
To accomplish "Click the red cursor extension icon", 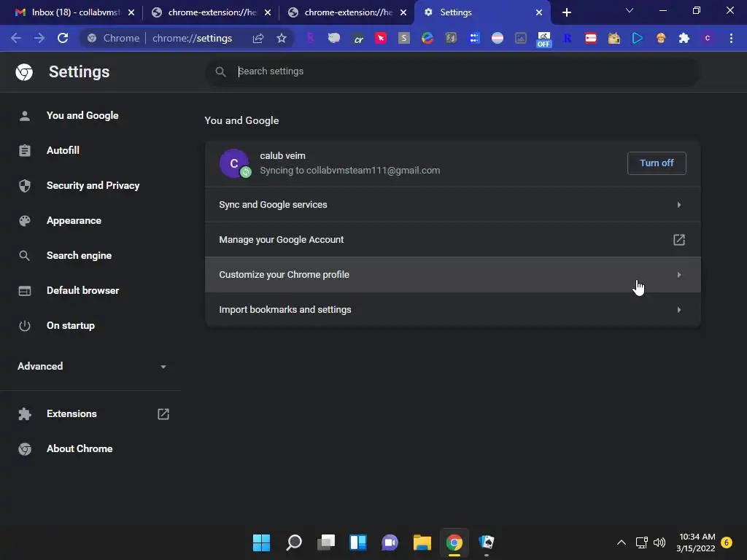I will tap(381, 38).
